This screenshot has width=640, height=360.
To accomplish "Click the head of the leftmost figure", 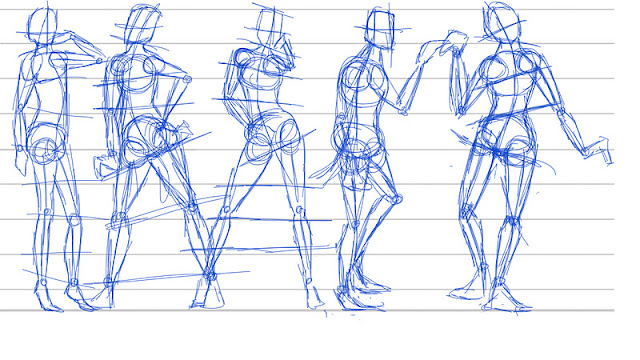I will 42,25.
